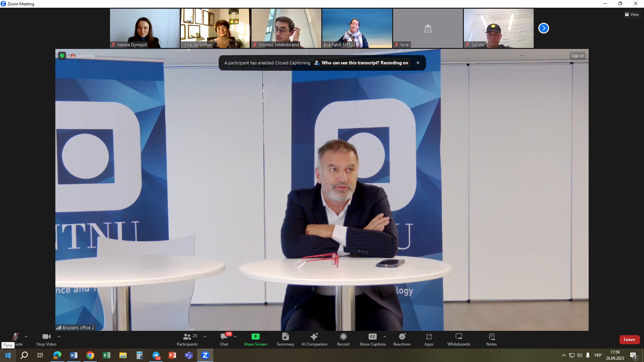
Task: Expand the video options arrow beside Stop Video
Action: click(x=59, y=337)
